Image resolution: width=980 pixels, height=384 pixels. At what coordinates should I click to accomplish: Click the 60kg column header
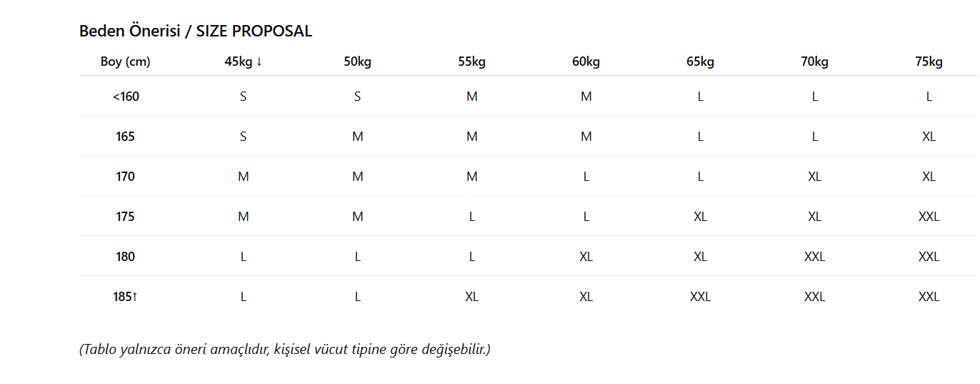586,61
